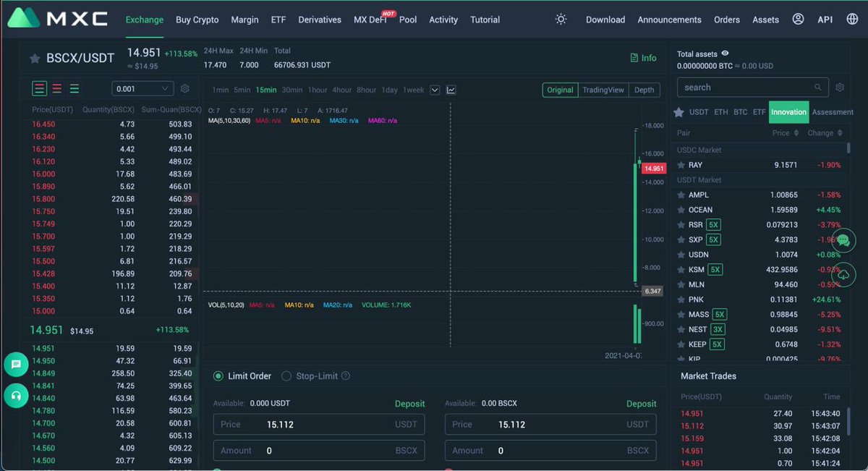Select Stop-Limit radio button
Image resolution: width=868 pixels, height=471 pixels.
(286, 376)
